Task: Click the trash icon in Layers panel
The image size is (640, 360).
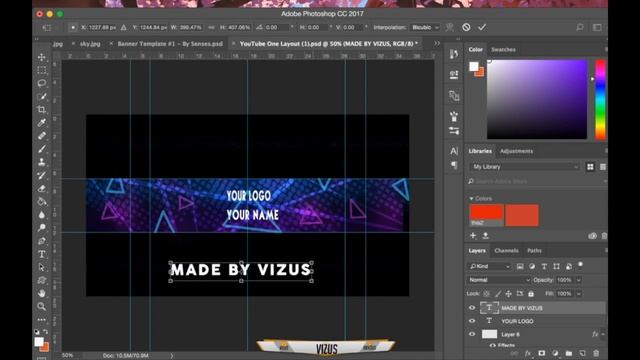Action: click(x=596, y=353)
